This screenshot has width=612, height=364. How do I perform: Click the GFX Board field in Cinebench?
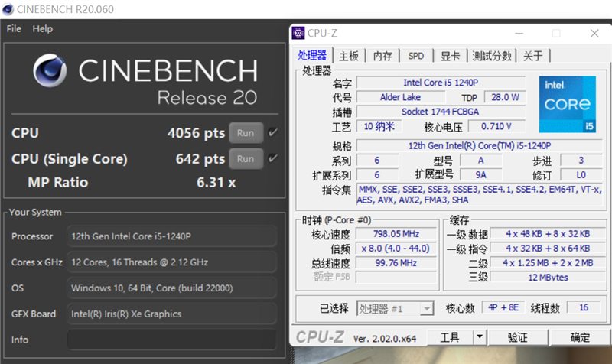click(x=172, y=314)
